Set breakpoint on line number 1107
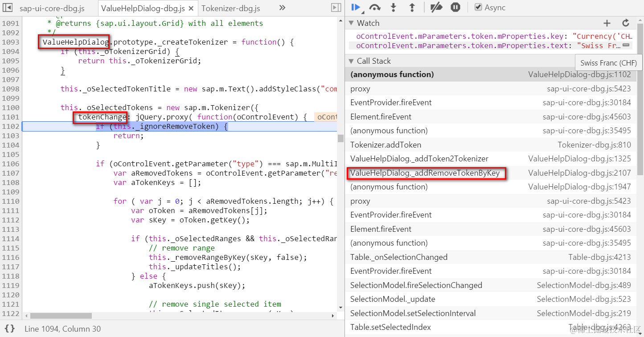Image resolution: width=644 pixels, height=337 pixels. (x=10, y=173)
